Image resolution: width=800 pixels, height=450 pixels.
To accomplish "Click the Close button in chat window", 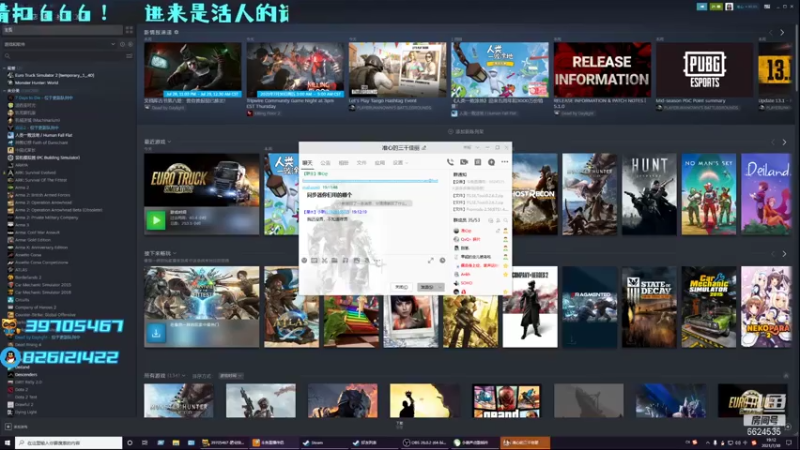I will tap(402, 287).
